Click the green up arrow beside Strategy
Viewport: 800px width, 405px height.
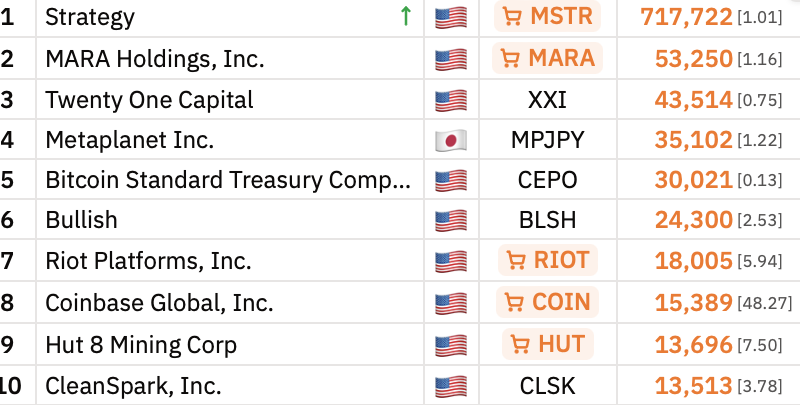tap(405, 16)
